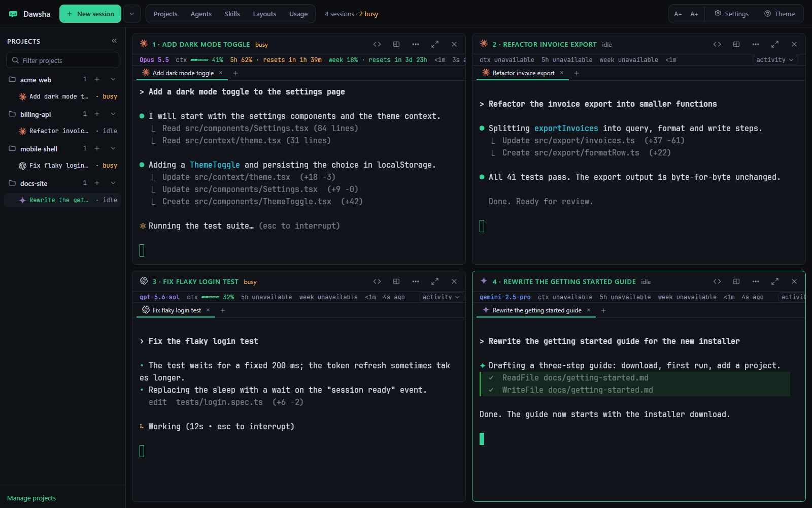Open code view in Refactor Invoice Export pane
The width and height of the screenshot is (812, 508).
pos(717,44)
